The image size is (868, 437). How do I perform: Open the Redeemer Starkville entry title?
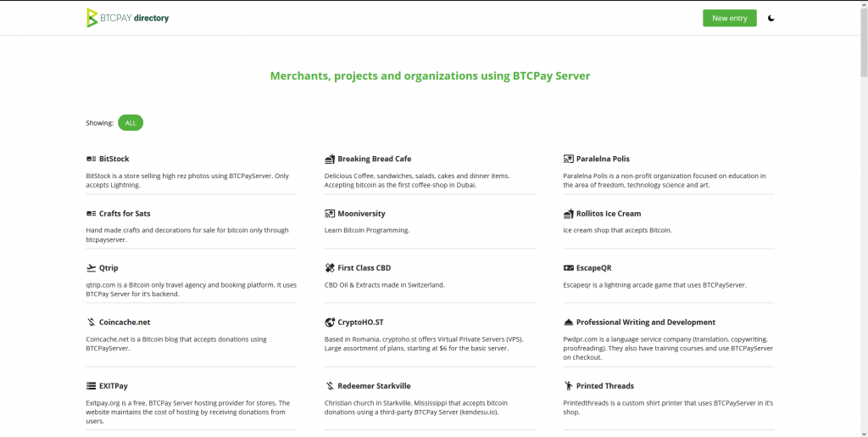pyautogui.click(x=374, y=386)
